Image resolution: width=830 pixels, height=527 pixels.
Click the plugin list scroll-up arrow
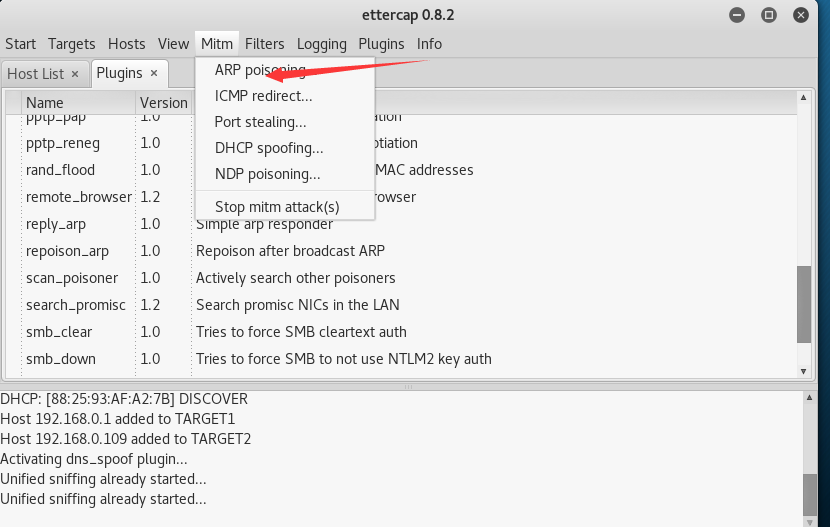point(802,97)
